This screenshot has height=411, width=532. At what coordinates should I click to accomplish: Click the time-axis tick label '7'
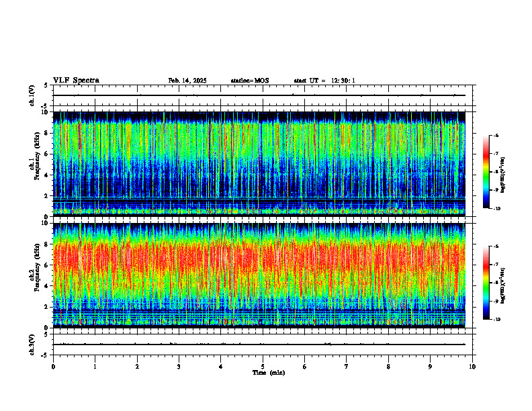(x=347, y=367)
